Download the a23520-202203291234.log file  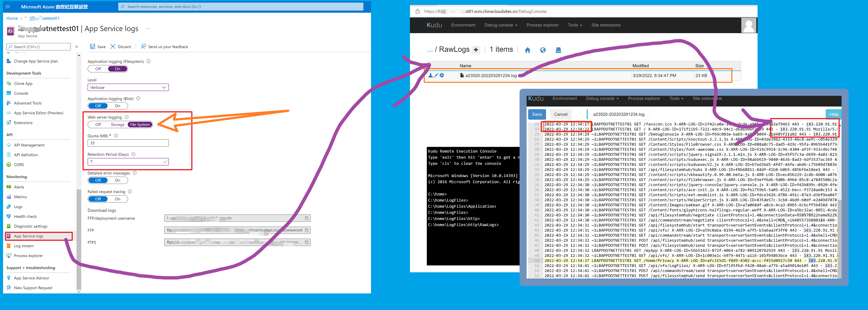coord(430,75)
